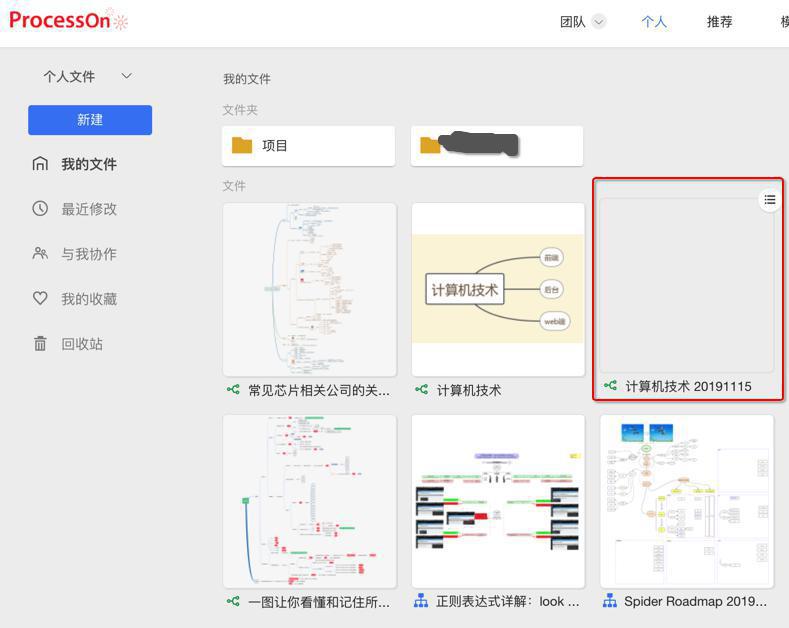
Task: Click mind map icon beside 计算机技术 20191115
Action: point(610,386)
